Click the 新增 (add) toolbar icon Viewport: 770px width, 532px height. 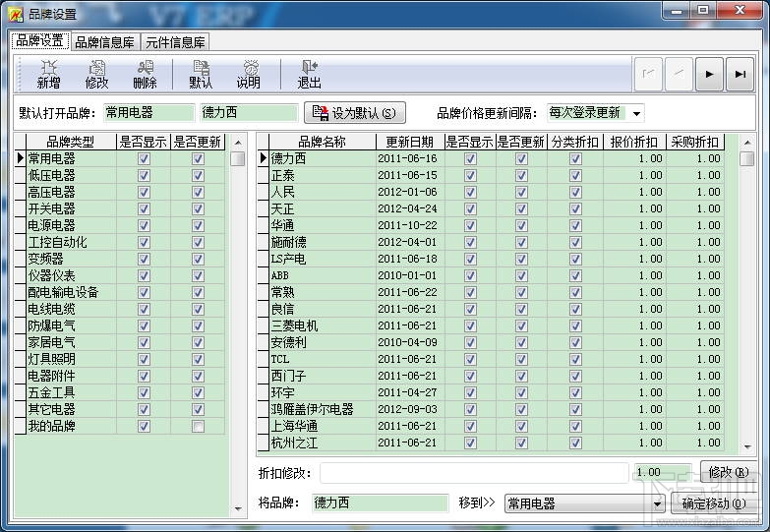tap(48, 75)
